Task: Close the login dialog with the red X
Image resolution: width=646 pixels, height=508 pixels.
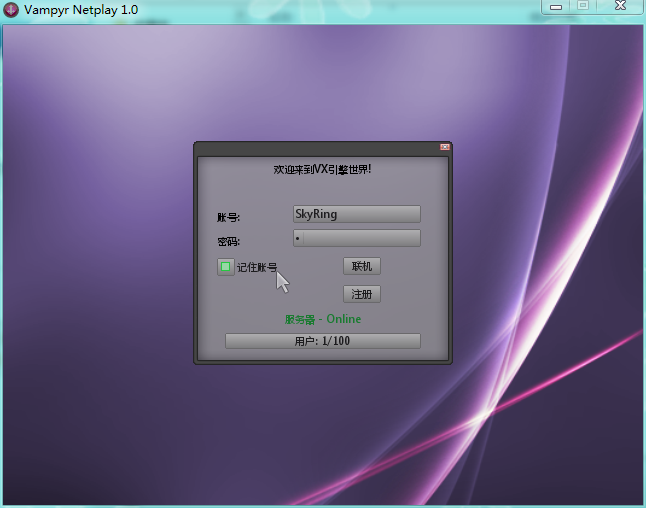Action: point(445,147)
